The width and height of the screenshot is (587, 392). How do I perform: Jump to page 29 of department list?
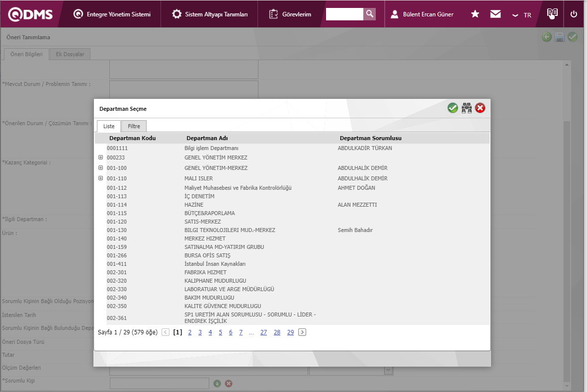point(290,332)
